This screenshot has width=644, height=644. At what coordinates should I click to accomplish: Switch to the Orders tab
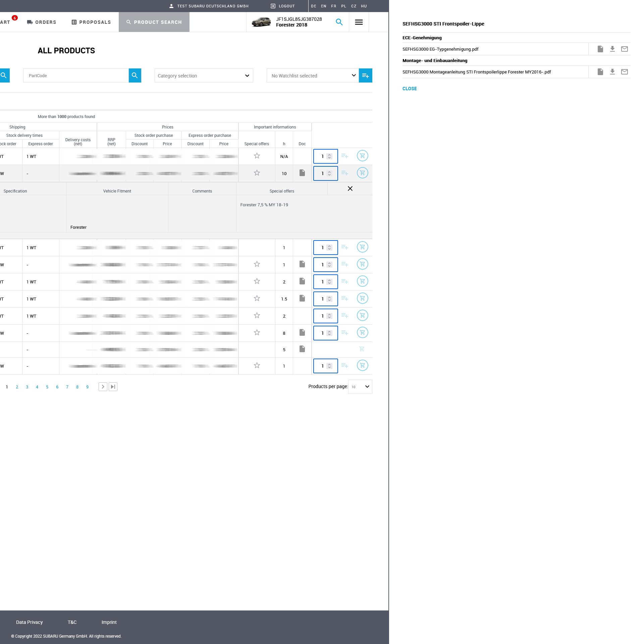(x=42, y=22)
